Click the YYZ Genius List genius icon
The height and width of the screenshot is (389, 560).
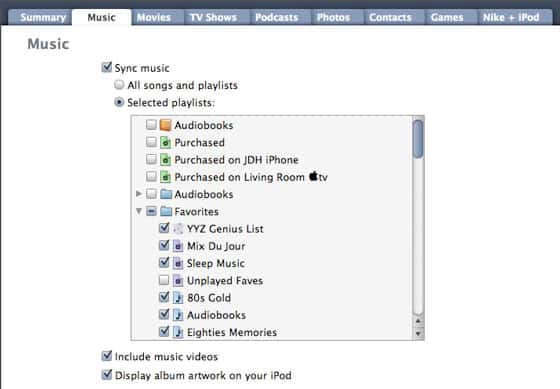(178, 229)
